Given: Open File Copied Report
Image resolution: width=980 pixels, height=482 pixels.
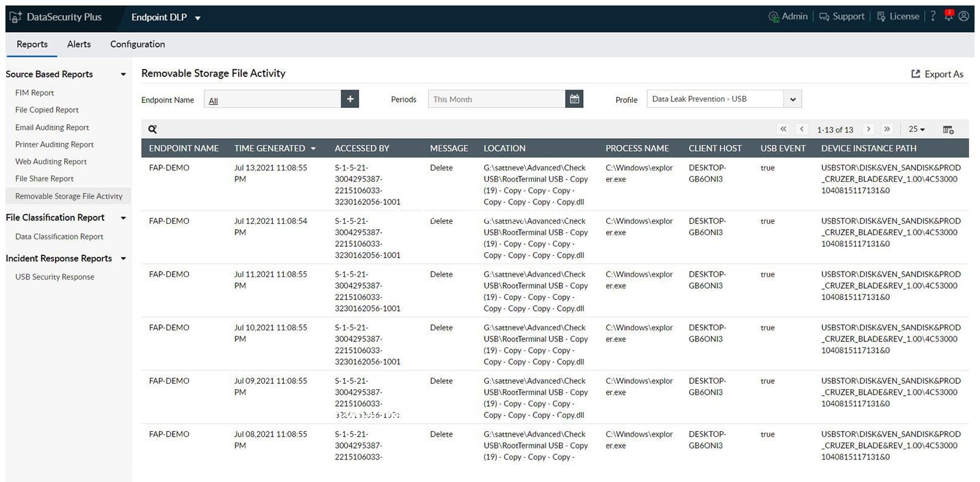Looking at the screenshot, I should point(47,110).
